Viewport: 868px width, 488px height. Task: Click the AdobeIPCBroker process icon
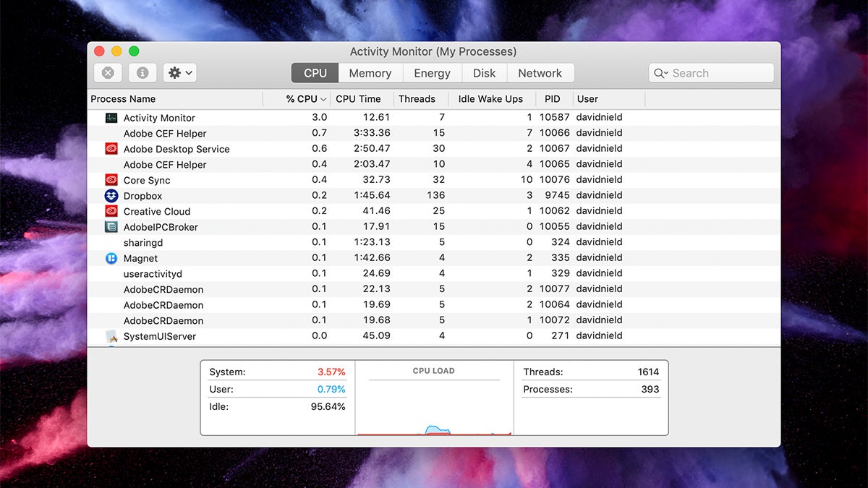pos(110,226)
